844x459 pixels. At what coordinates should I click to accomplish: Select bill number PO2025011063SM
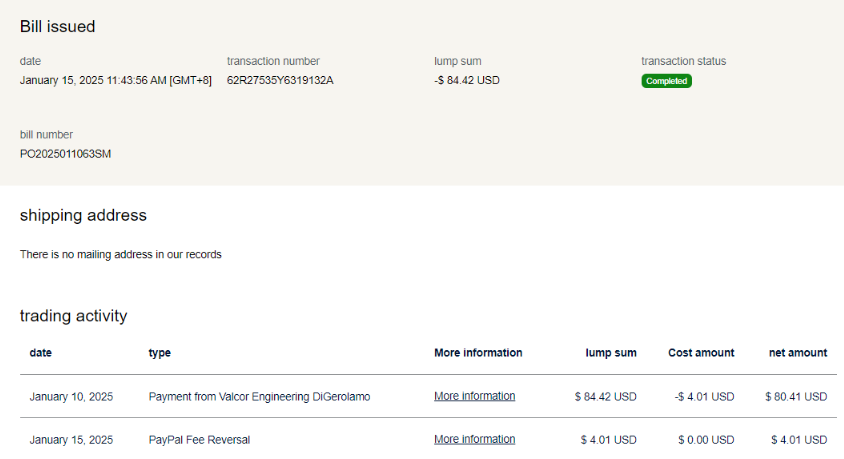pyautogui.click(x=65, y=154)
